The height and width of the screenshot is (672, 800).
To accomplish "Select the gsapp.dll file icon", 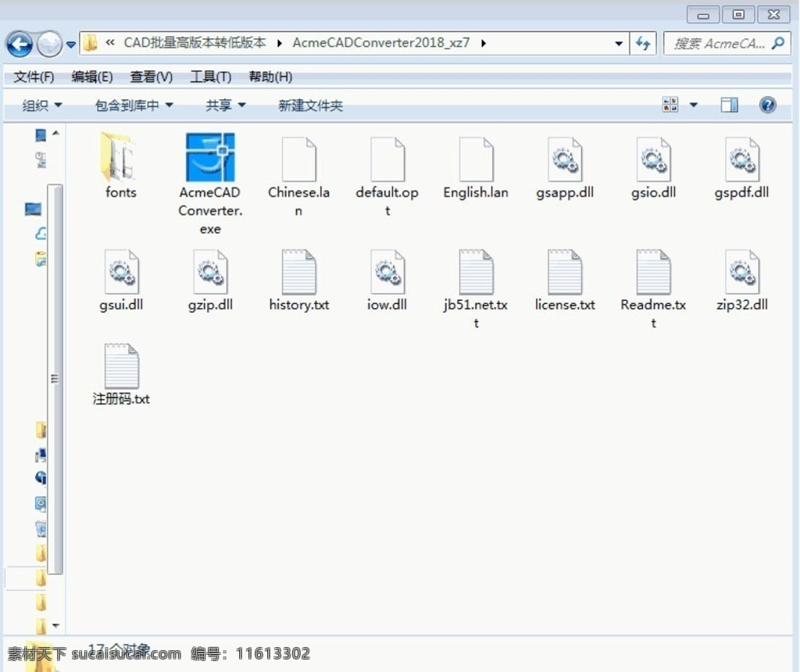I will (x=565, y=159).
